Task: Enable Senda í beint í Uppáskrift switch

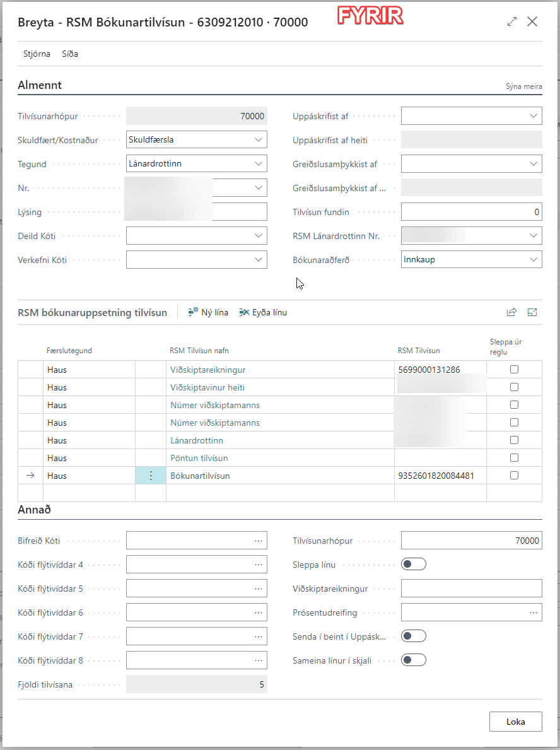Action: 414,636
